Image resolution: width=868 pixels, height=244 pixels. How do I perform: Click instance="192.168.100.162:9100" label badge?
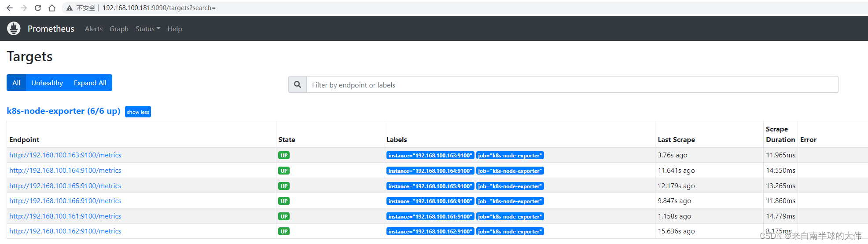[x=430, y=231]
